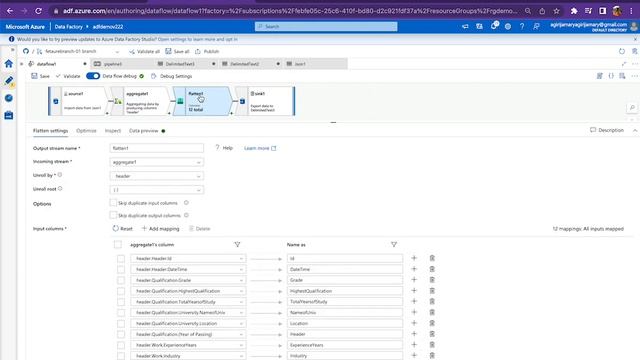Switch to the Data preview tab

coord(144,131)
